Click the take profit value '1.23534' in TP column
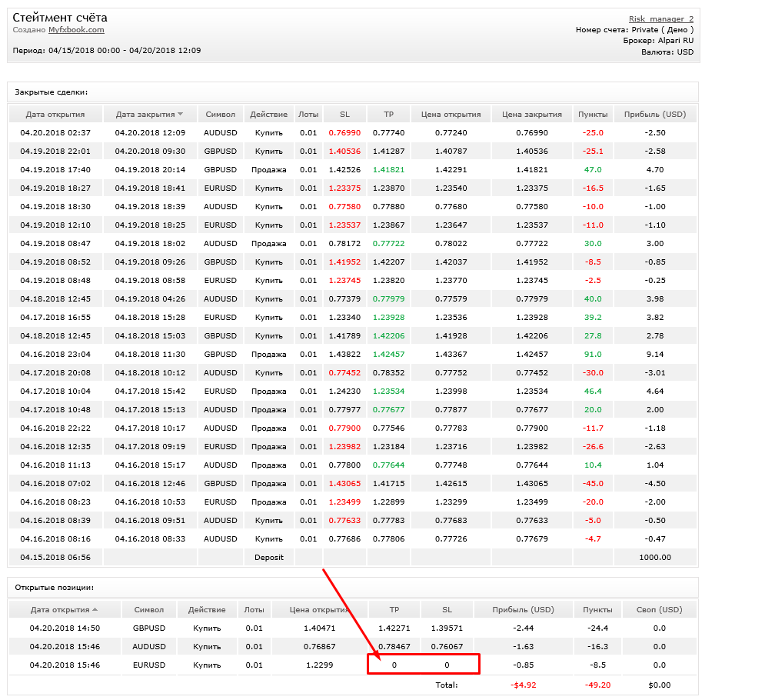The image size is (765, 700). point(388,392)
